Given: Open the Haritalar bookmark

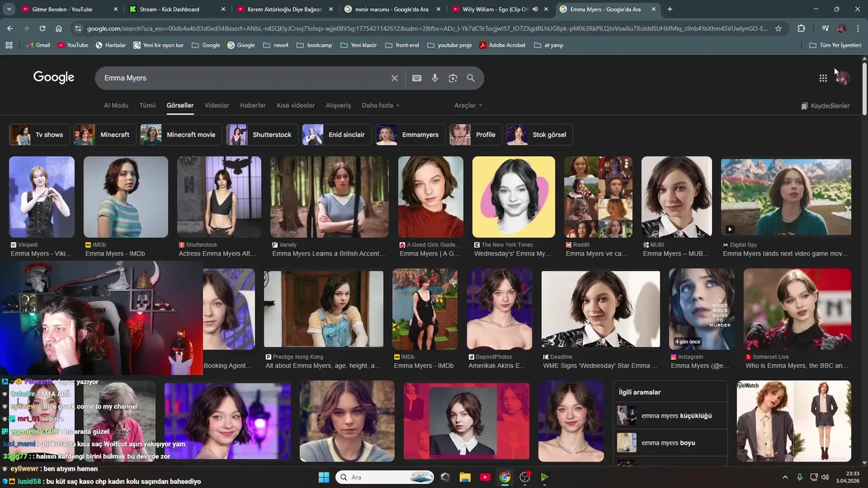Looking at the screenshot, I should pyautogui.click(x=111, y=45).
